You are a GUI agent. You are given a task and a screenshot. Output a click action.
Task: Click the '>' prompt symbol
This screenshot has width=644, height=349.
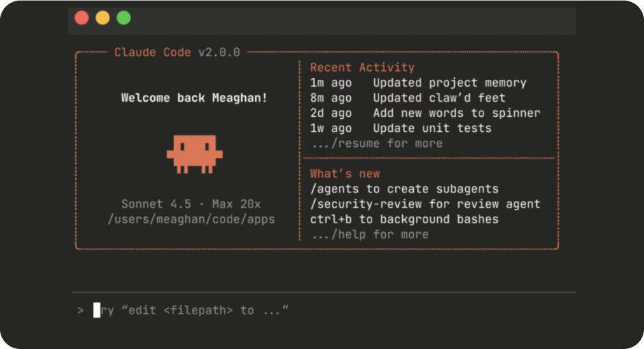click(x=81, y=310)
